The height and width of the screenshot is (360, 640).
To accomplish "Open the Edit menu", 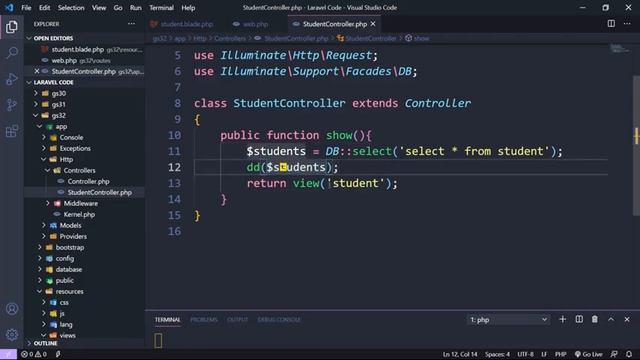I will click(x=44, y=7).
